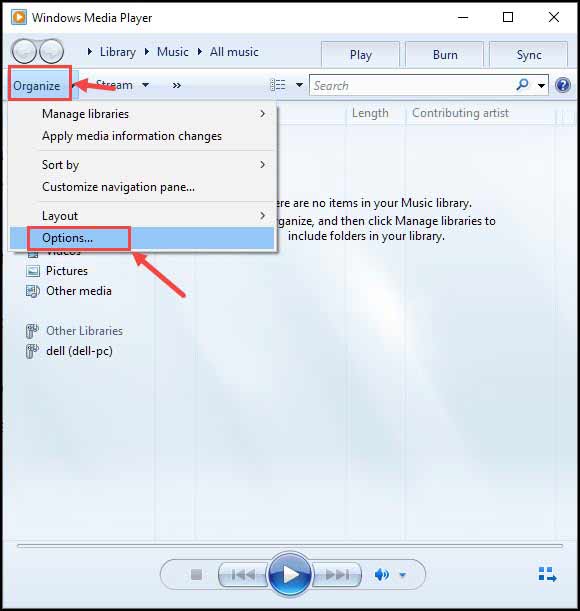The image size is (580, 611).
Task: Skip to the next track
Action: pos(338,574)
